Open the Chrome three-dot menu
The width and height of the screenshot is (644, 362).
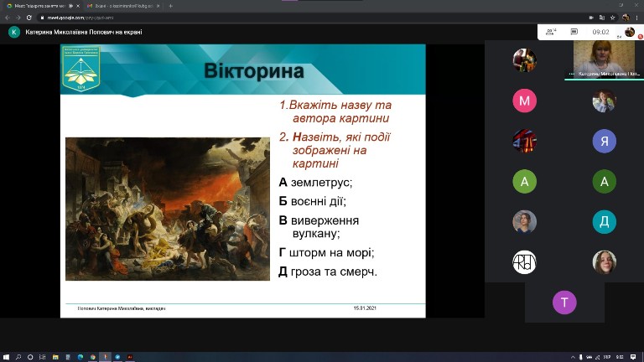[x=637, y=18]
